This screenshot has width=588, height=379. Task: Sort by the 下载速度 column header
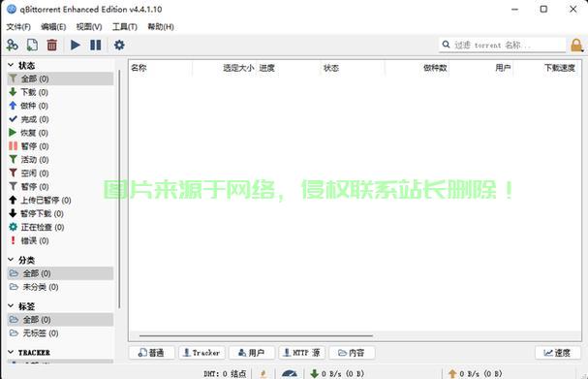click(x=546, y=68)
